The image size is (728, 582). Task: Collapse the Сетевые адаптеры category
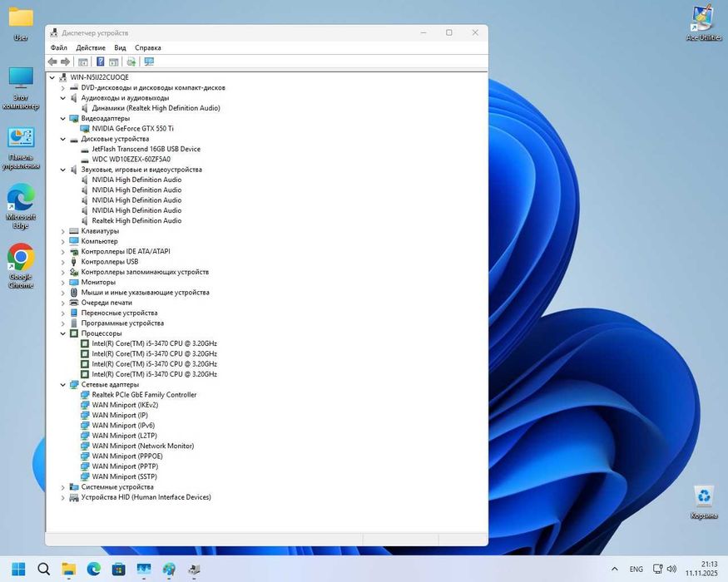62,385
